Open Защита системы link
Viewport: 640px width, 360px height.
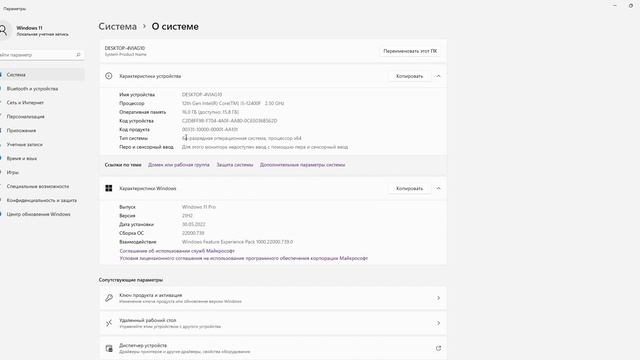tap(235, 165)
